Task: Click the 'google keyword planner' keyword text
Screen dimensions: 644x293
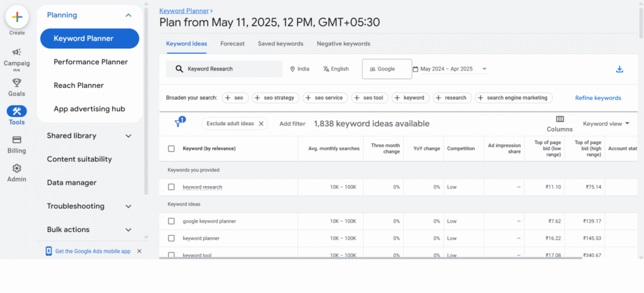Action: [209, 221]
